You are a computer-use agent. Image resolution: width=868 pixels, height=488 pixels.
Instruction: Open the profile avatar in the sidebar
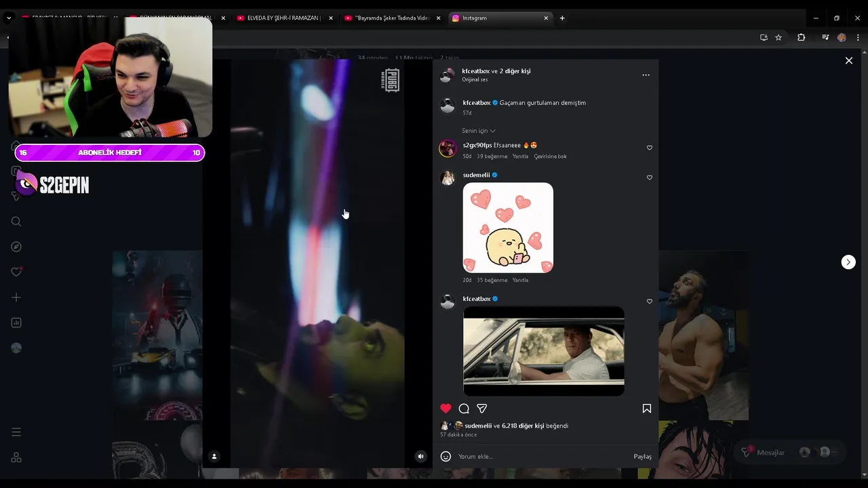click(16, 348)
